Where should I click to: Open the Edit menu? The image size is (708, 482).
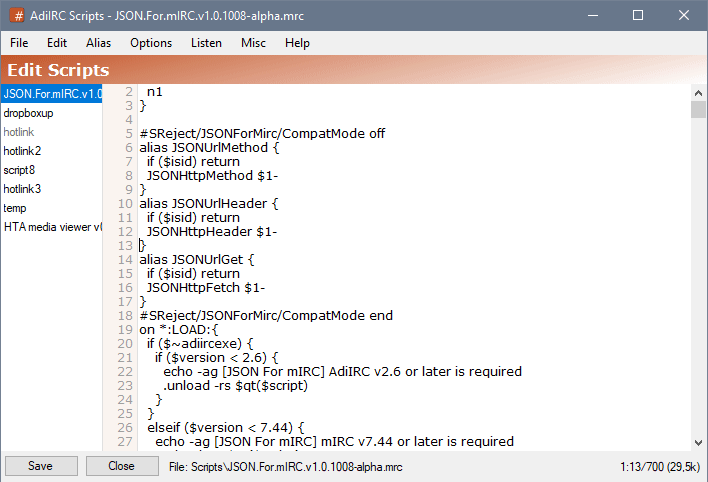click(57, 43)
